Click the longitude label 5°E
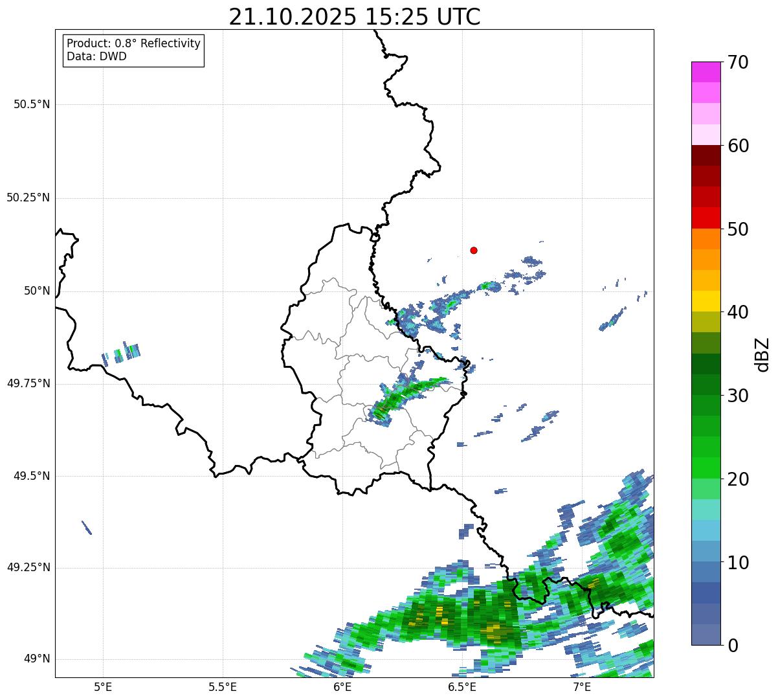This screenshot has width=778, height=700. tap(103, 686)
